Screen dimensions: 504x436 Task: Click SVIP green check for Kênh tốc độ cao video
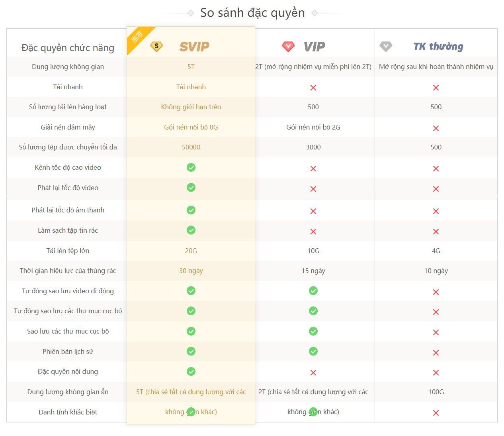point(191,167)
